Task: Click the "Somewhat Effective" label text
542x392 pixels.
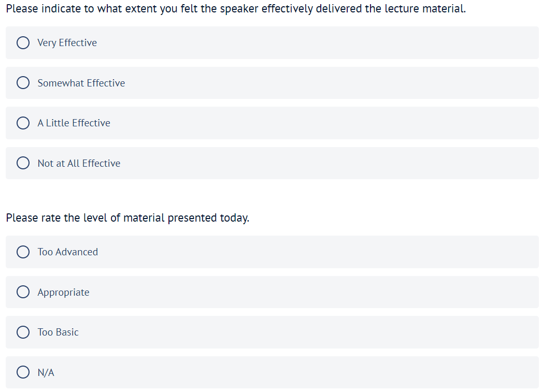Action: 81,83
